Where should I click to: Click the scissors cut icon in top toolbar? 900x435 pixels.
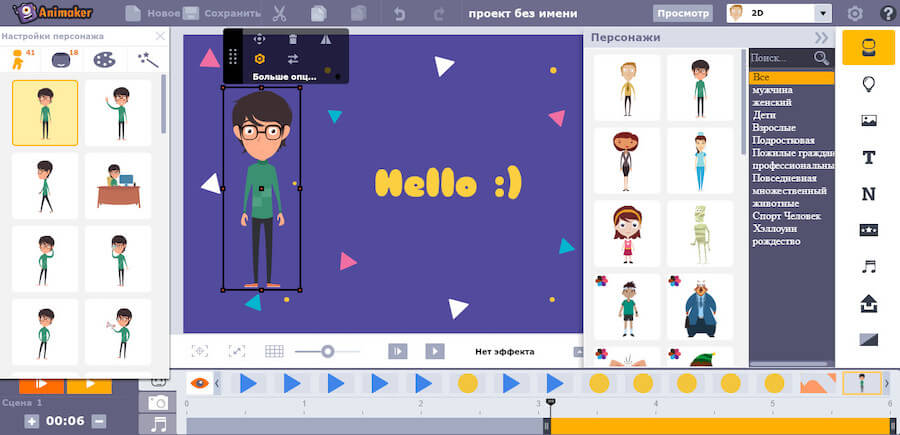(279, 14)
